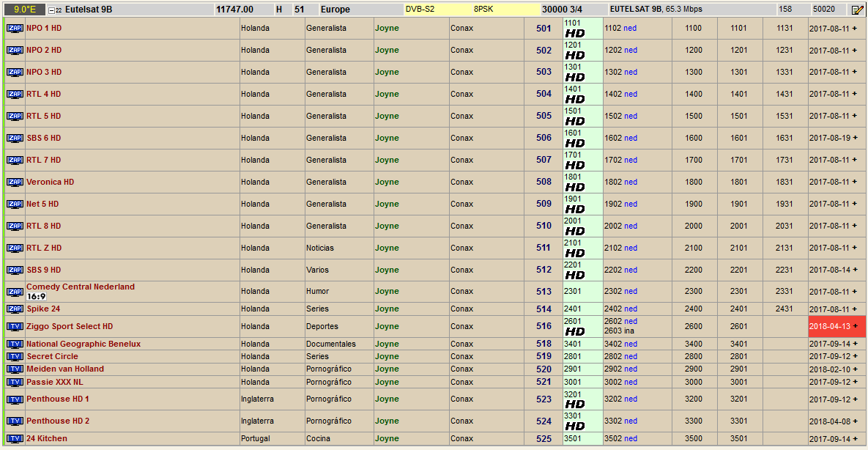Open the Secret Circle channel name

pos(53,356)
